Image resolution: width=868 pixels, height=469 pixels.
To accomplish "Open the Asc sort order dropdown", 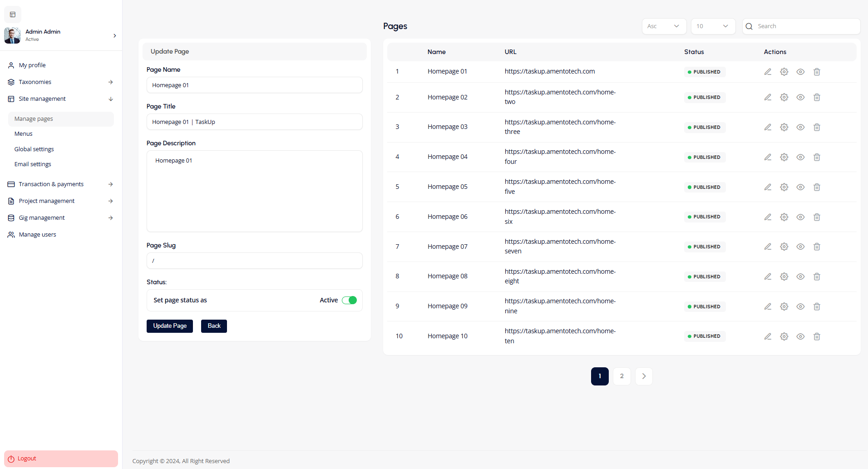I will (x=664, y=26).
